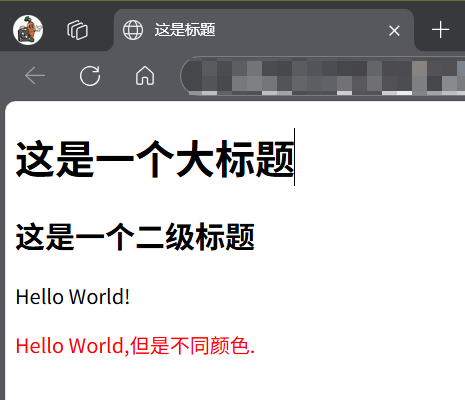Click the word World! in black paragraph
Image resolution: width=465 pixels, height=400 pixels.
coord(99,297)
